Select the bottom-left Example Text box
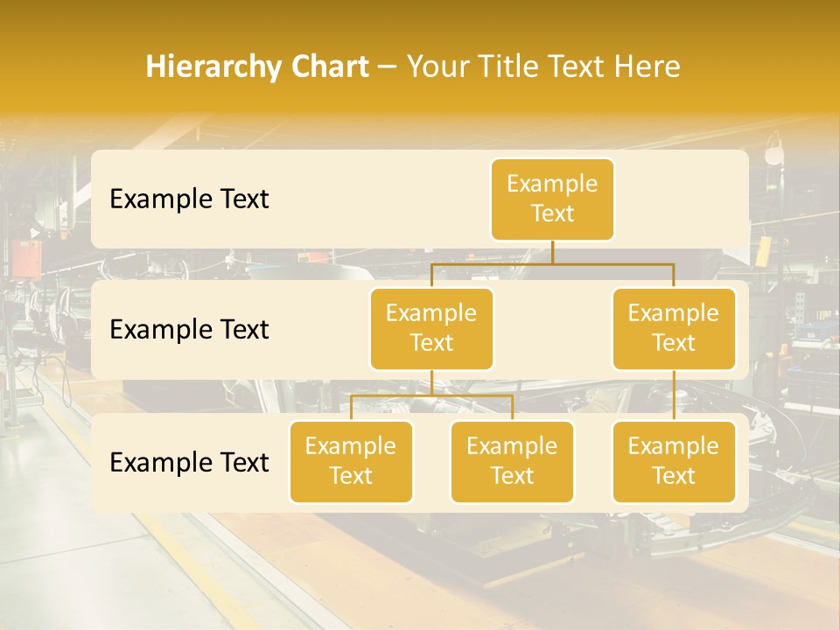 [x=351, y=462]
